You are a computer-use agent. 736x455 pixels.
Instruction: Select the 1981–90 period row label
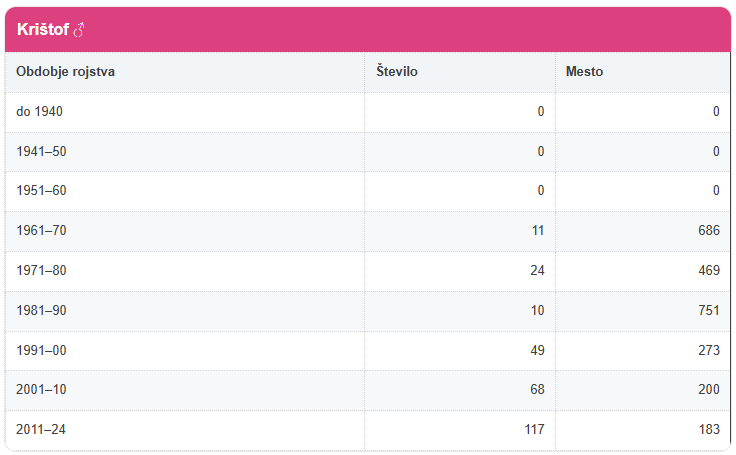40,310
